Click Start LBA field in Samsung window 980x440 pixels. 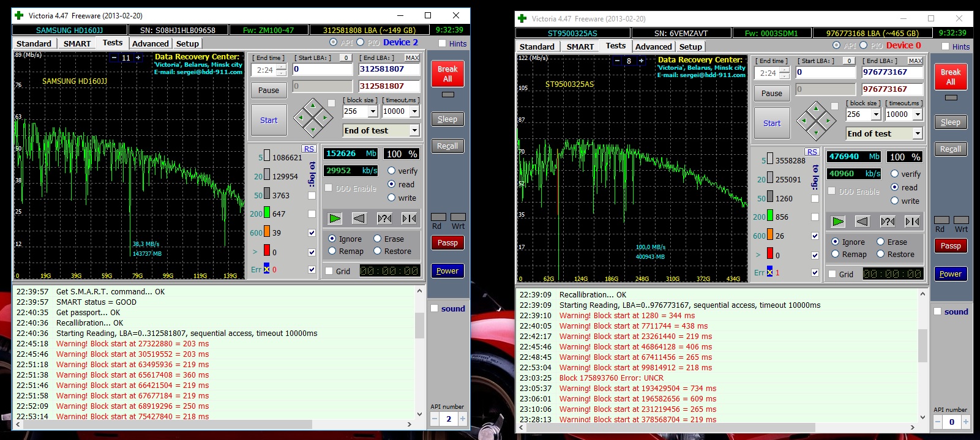[323, 69]
